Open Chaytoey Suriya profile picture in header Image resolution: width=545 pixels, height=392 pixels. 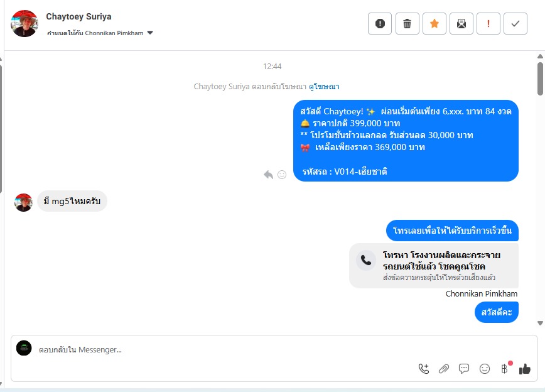pos(24,23)
